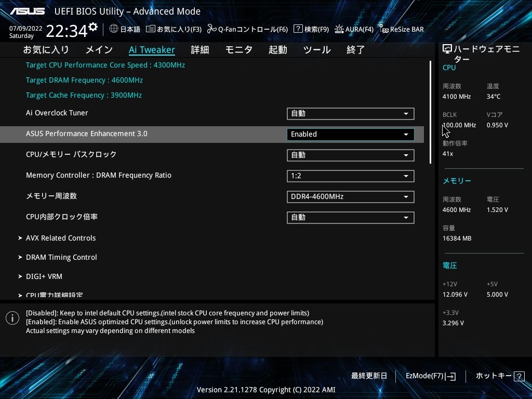Click the 0.950 V core voltage value

497,125
